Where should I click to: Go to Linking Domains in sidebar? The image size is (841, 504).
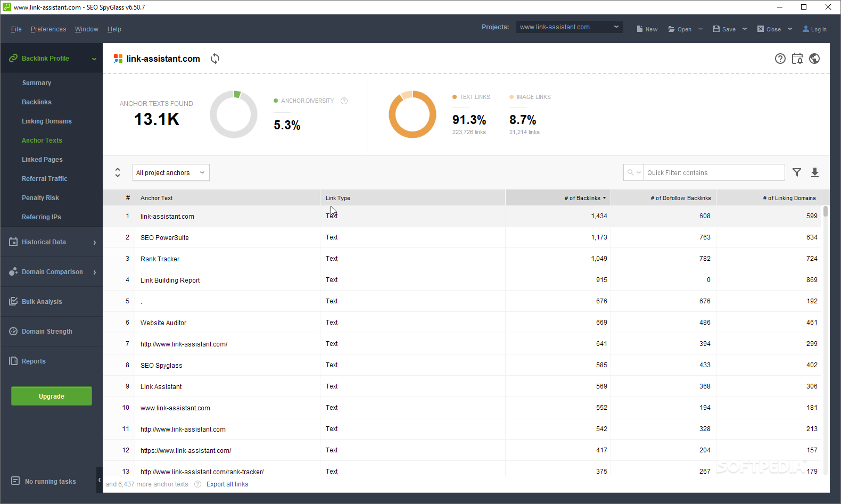47,121
